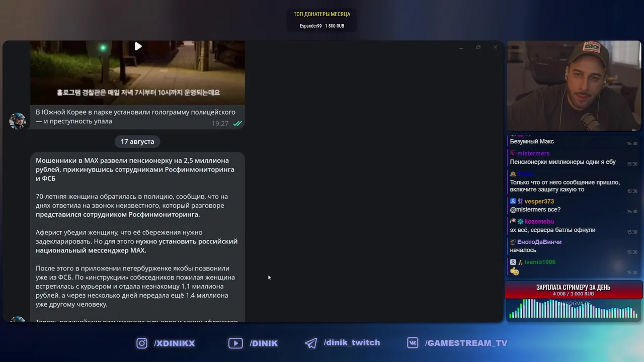This screenshot has width=644, height=362.
Task: Open the avatar beside the hologram post
Action: 17,121
